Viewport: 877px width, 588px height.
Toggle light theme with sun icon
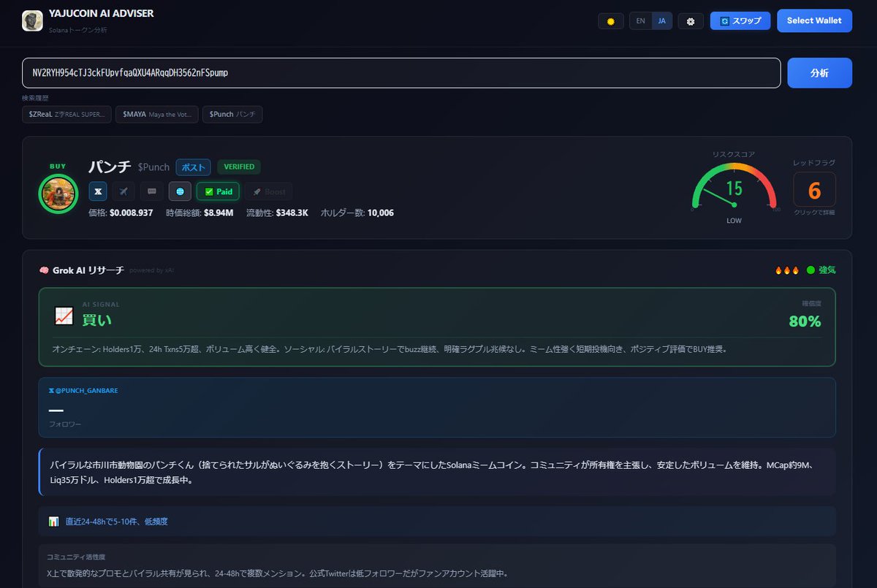tap(610, 21)
